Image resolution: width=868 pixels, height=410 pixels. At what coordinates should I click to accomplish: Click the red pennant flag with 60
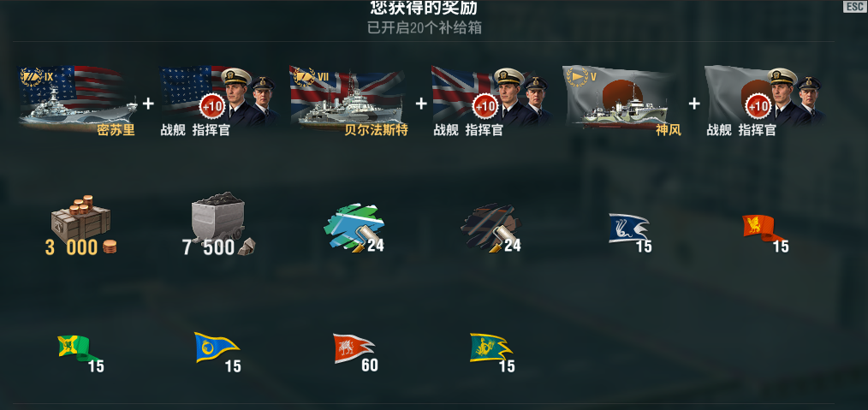point(355,352)
